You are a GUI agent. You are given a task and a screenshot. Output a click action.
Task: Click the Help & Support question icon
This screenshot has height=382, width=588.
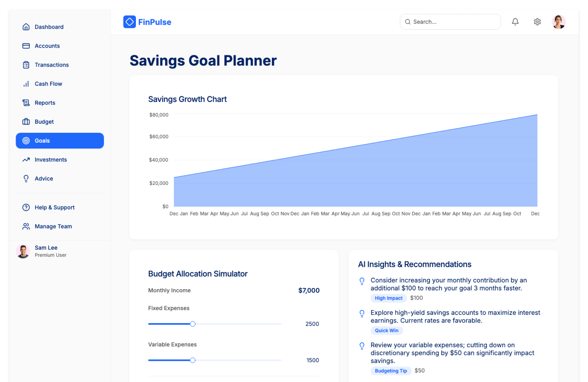[26, 208]
